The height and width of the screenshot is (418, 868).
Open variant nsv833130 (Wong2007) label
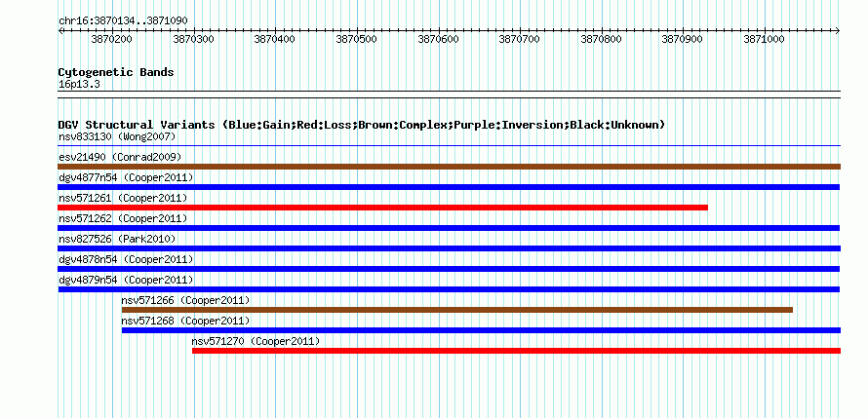pyautogui.click(x=117, y=136)
